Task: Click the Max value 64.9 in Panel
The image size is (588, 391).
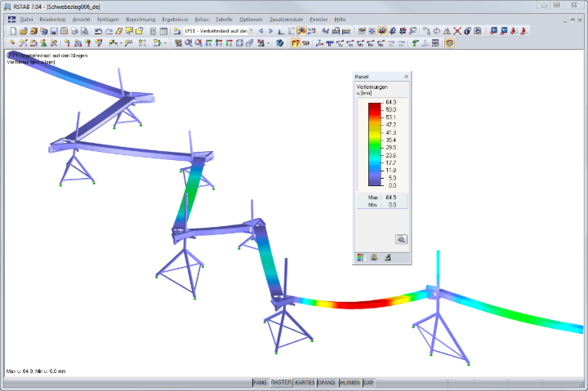Action: [390, 198]
